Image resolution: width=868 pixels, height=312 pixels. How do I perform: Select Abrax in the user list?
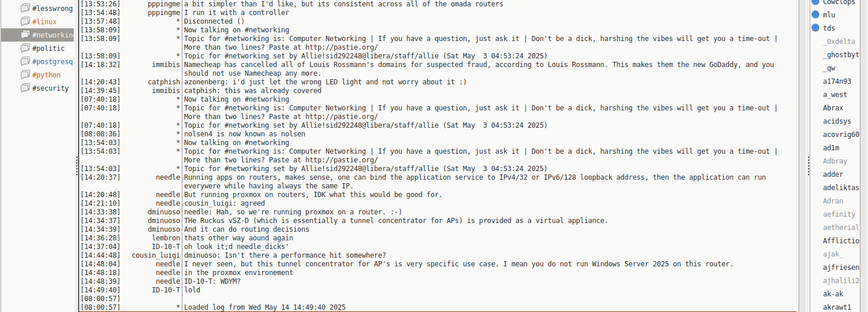[833, 108]
